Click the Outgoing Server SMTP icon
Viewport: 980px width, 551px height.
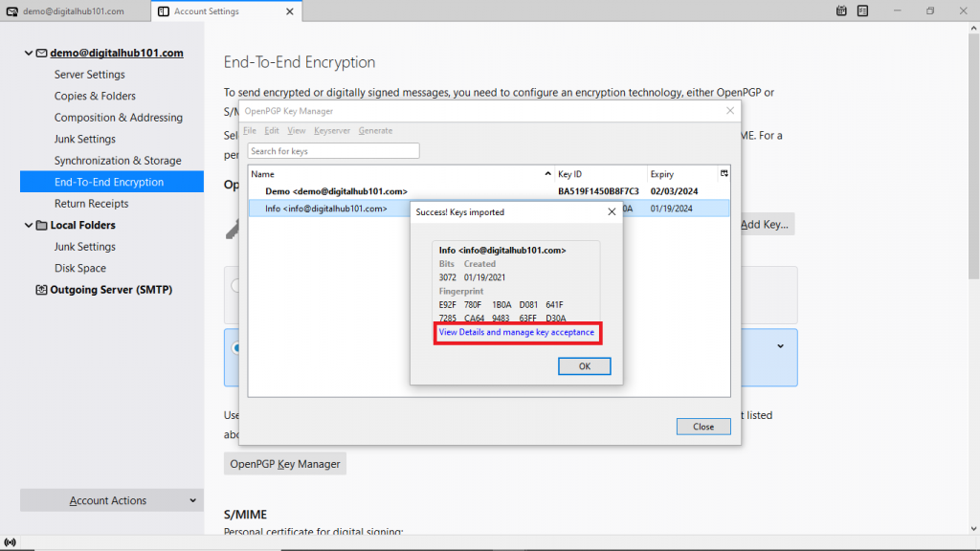42,290
